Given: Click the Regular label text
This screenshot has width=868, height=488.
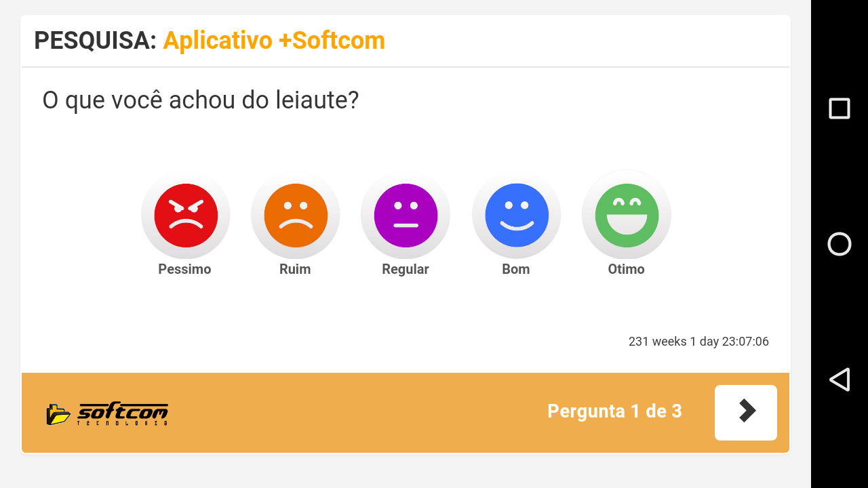Looking at the screenshot, I should (406, 269).
